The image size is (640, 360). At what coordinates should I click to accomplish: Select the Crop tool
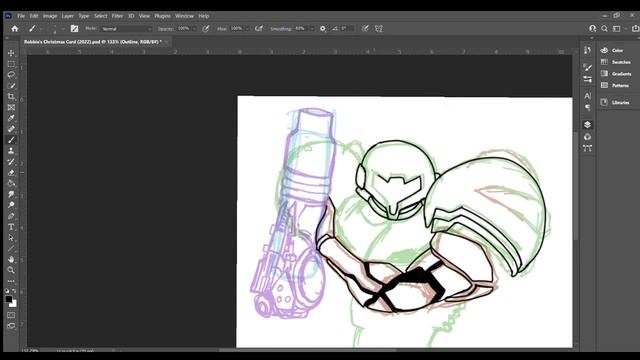(x=11, y=97)
